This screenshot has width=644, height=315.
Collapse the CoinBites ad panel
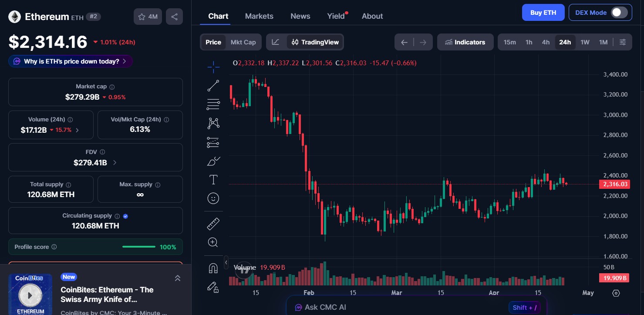178,278
